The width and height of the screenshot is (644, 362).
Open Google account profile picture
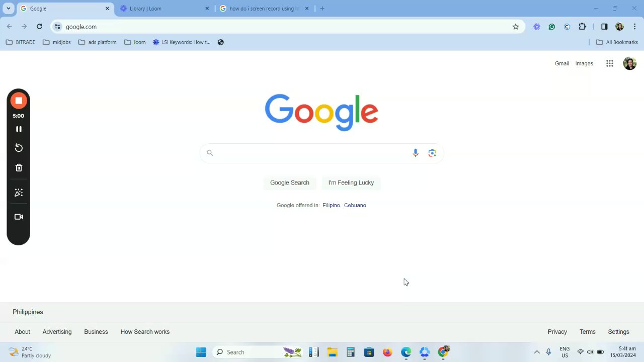[x=630, y=63]
